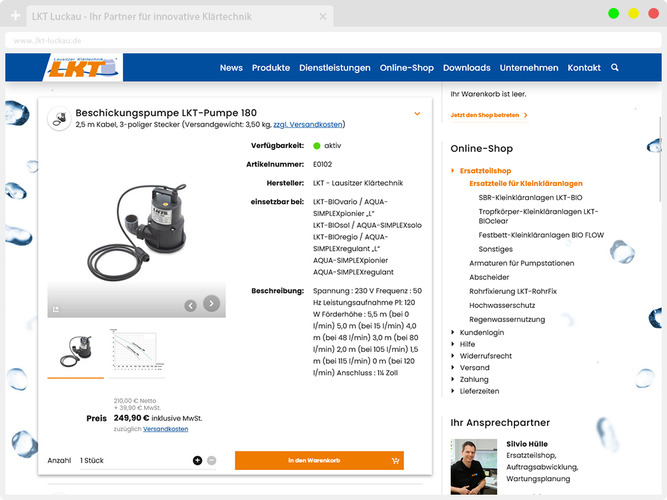Viewport: 667px width, 500px height.
Task: Open the search magnifier icon in navigation
Action: (x=615, y=67)
